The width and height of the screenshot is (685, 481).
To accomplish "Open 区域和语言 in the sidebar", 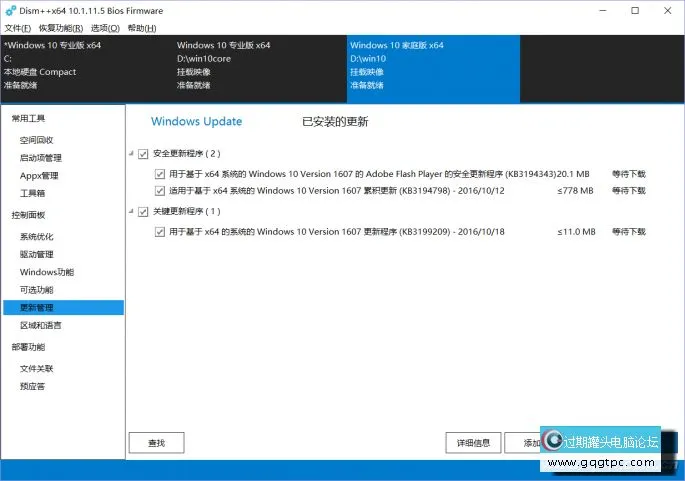I will tap(41, 325).
